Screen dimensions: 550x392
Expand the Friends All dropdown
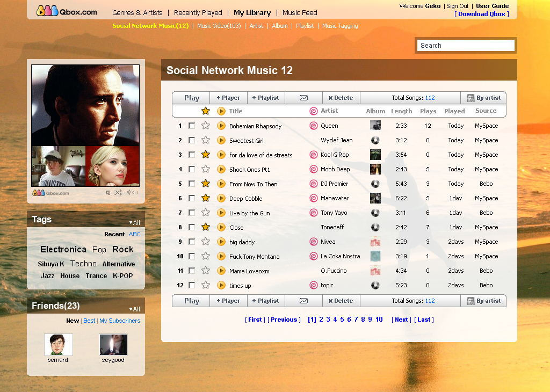click(x=134, y=309)
